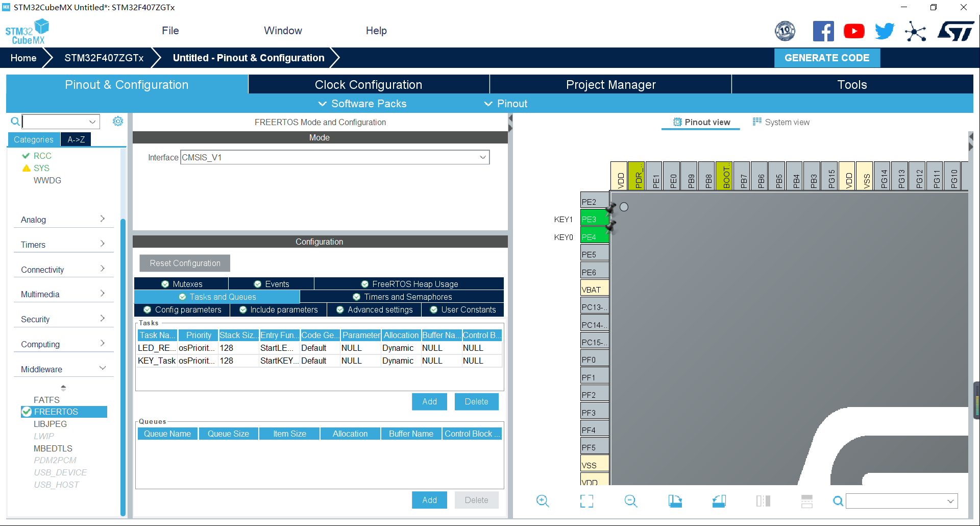This screenshot has height=526, width=980.
Task: Switch to Project Manager tab
Action: click(610, 85)
